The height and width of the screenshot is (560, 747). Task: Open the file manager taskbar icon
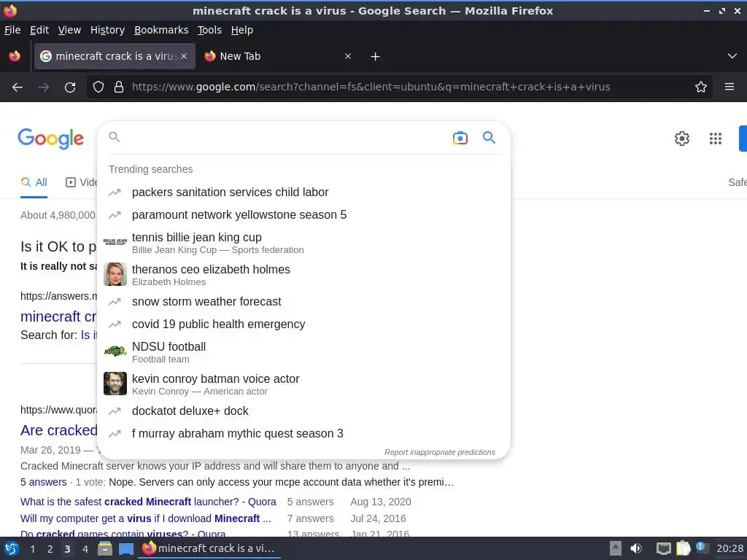coord(105,548)
